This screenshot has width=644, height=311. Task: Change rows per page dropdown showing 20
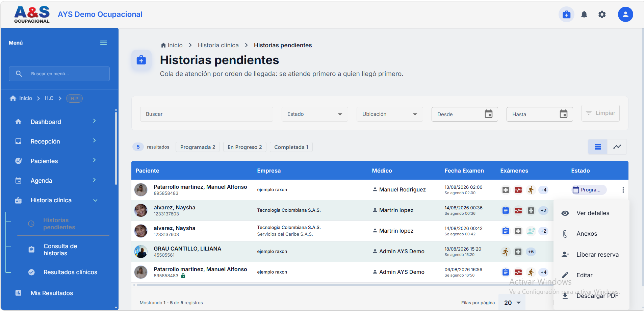(x=512, y=303)
